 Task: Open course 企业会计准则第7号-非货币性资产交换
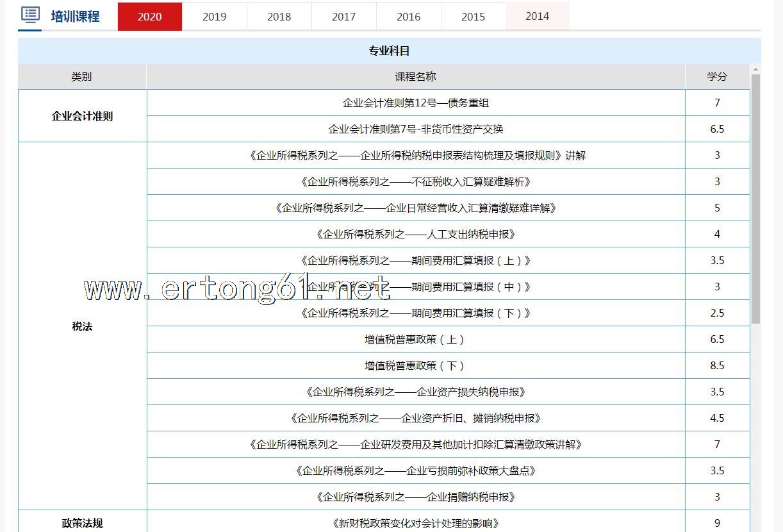pyautogui.click(x=416, y=129)
